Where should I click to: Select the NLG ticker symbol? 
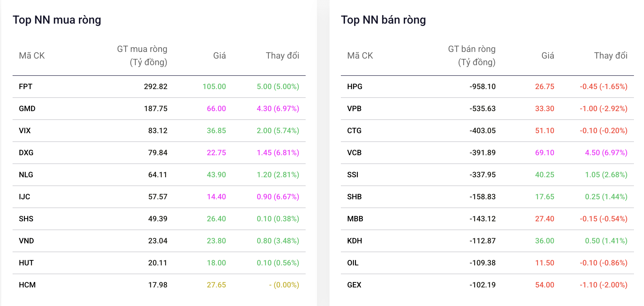pyautogui.click(x=26, y=175)
